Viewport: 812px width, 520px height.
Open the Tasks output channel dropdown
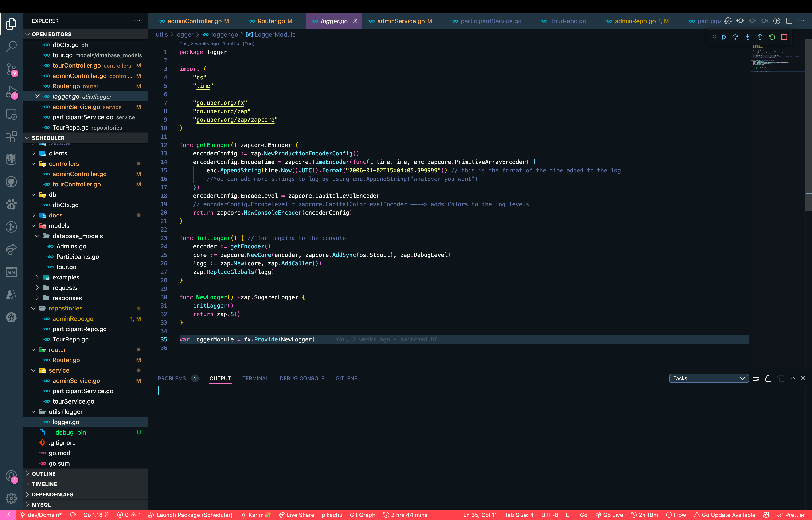click(x=709, y=379)
